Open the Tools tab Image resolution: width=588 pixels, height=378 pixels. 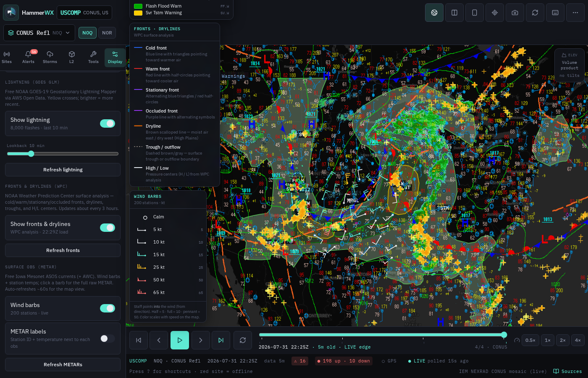click(x=93, y=57)
